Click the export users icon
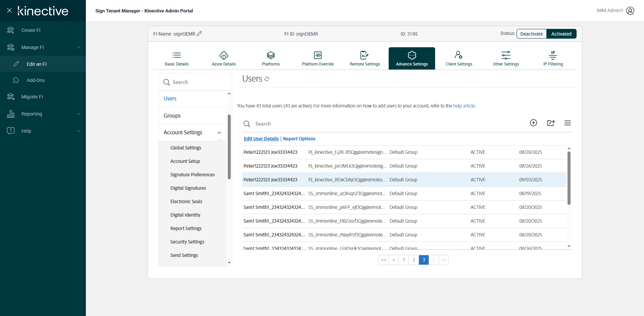The width and height of the screenshot is (644, 316). point(551,123)
